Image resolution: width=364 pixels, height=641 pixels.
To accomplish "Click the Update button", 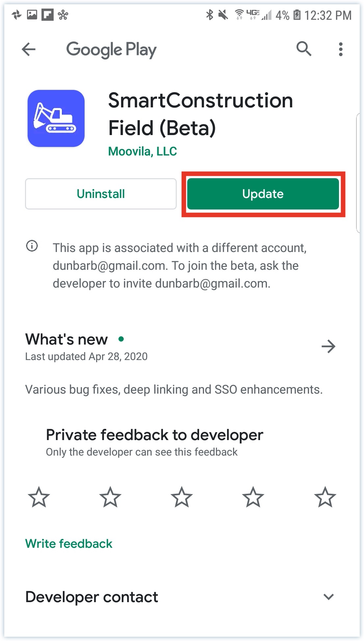I will tap(263, 194).
